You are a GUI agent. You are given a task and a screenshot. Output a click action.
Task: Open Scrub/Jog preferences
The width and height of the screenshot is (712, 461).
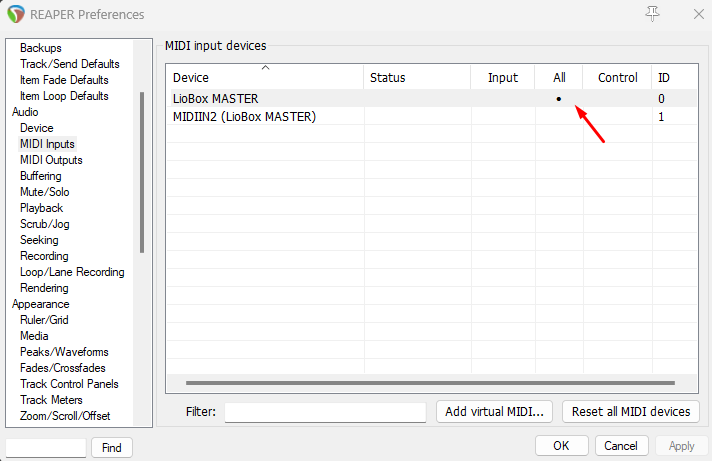(44, 224)
